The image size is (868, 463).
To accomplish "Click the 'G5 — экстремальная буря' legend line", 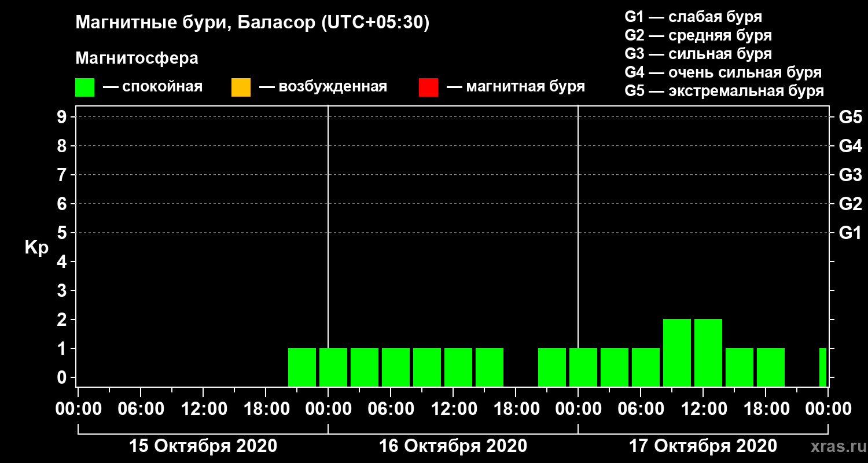I will (724, 91).
